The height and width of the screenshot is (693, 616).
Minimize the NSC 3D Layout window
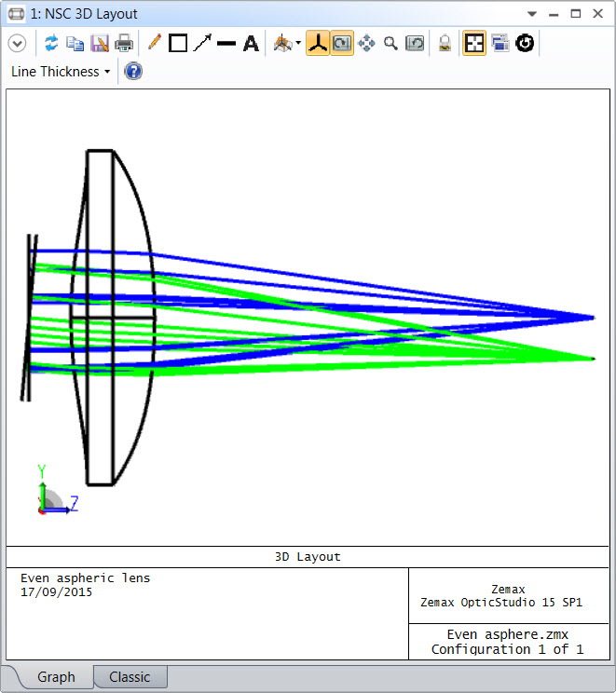(x=554, y=14)
